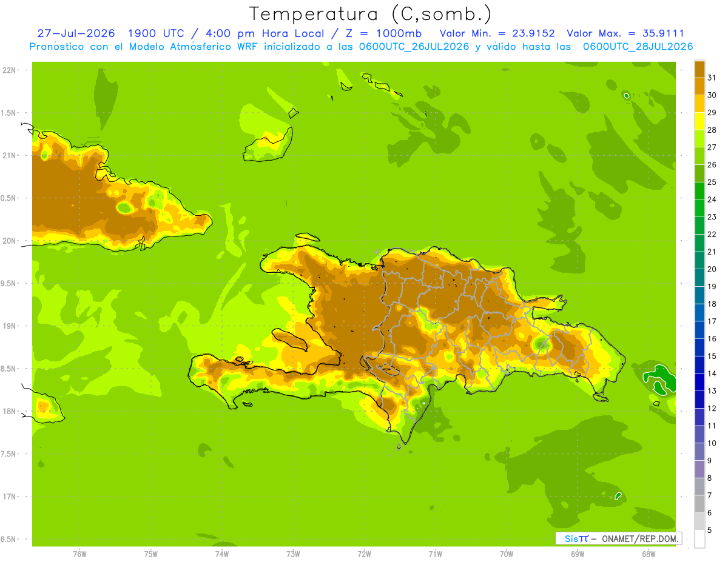Click the legend value '10'
This screenshot has width=728, height=562.
point(712,443)
